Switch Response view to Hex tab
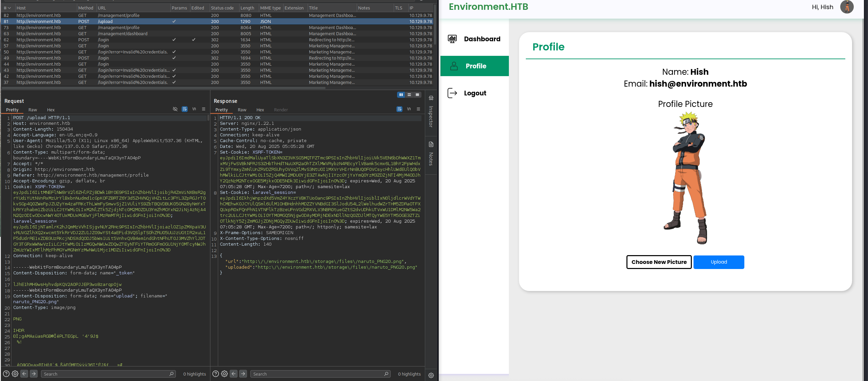 click(260, 110)
